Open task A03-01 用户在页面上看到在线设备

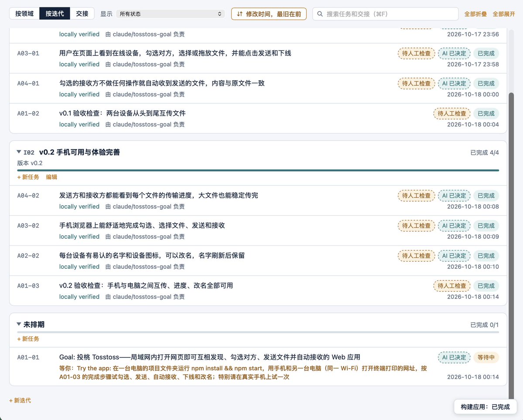[x=258, y=58]
